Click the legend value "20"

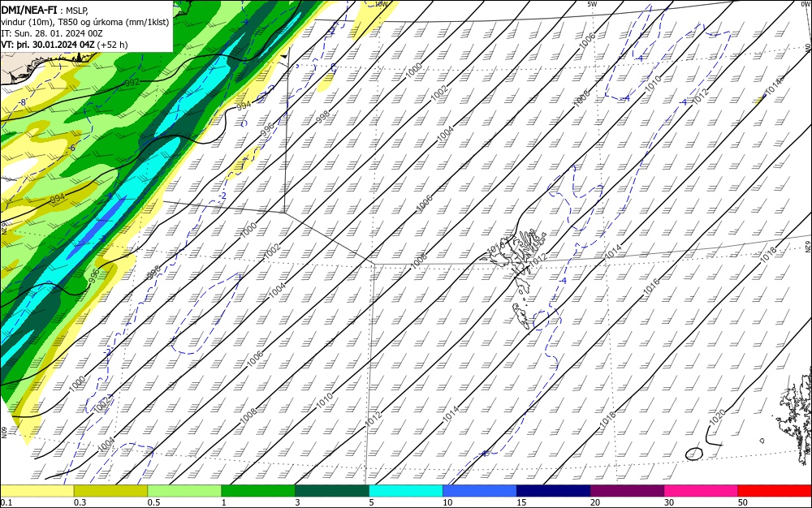[595, 502]
